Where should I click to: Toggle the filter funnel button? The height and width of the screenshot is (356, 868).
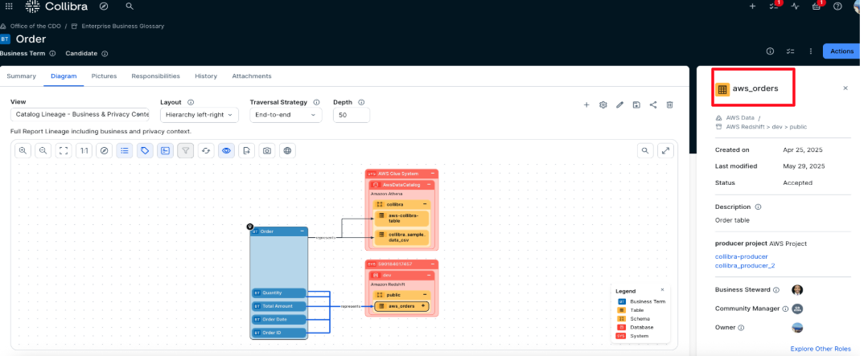[186, 149]
